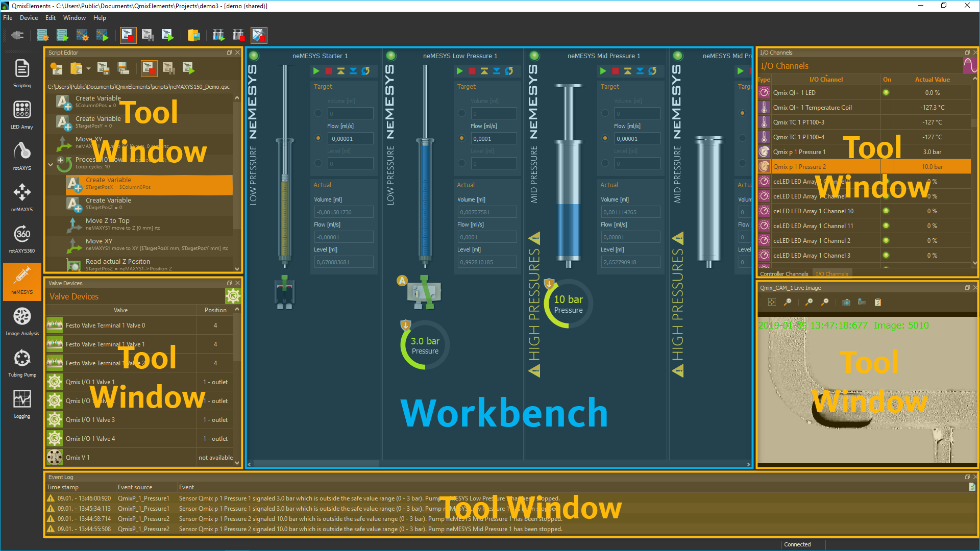Click the 3.0 bar pressure dial indicator

click(x=424, y=344)
